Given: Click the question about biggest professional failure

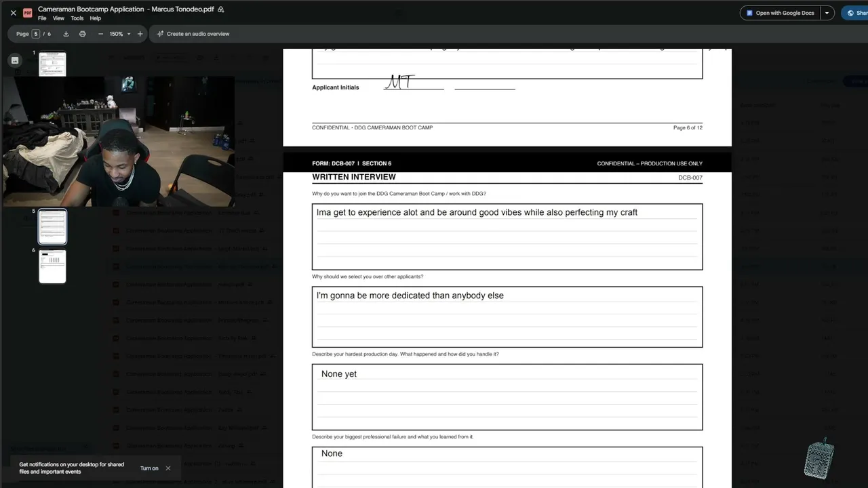Looking at the screenshot, I should point(393,436).
